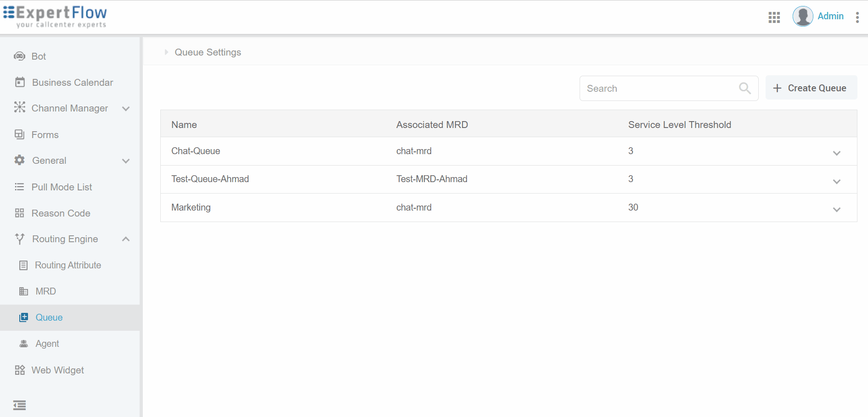Click the Forms icon in the sidebar
The width and height of the screenshot is (868, 417).
click(19, 134)
